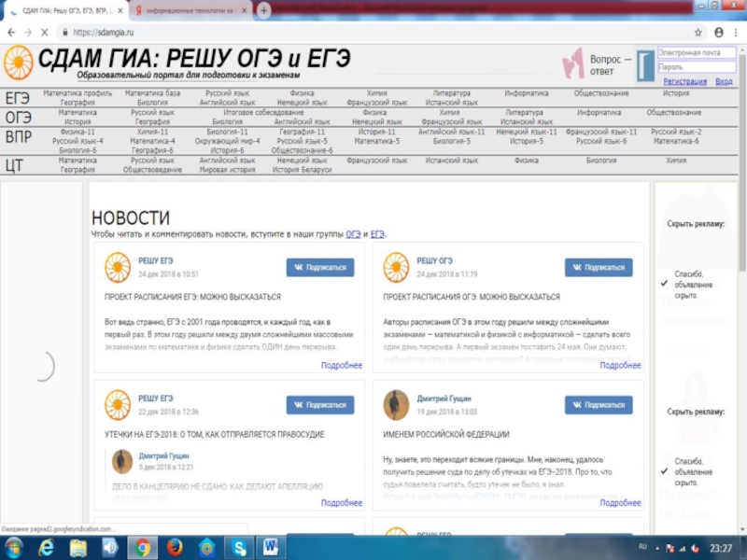Open a new browser tab
Screen dimensions: 747x560
[263, 10]
